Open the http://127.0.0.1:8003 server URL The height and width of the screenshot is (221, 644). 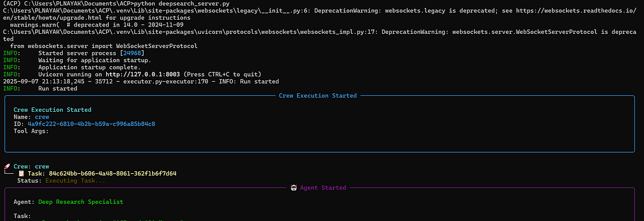click(143, 74)
